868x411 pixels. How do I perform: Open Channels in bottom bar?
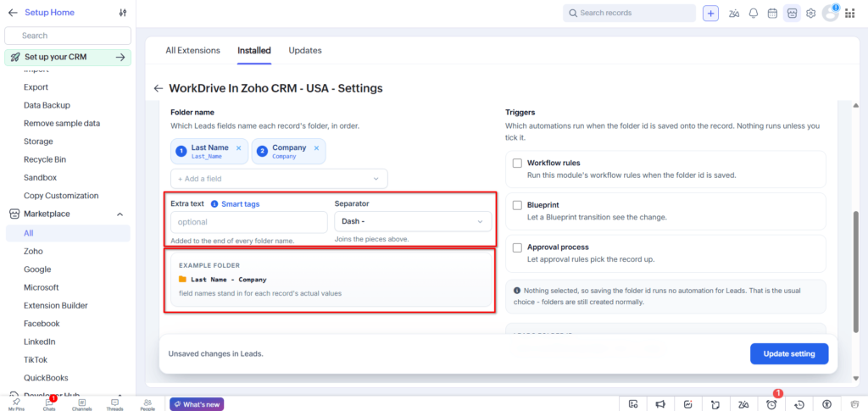click(82, 404)
